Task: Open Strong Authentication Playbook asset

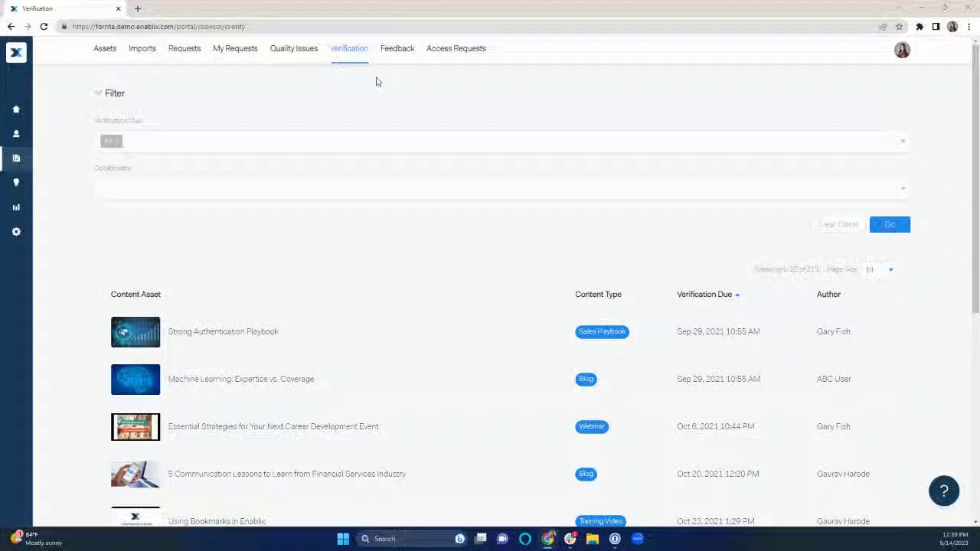Action: coord(224,331)
